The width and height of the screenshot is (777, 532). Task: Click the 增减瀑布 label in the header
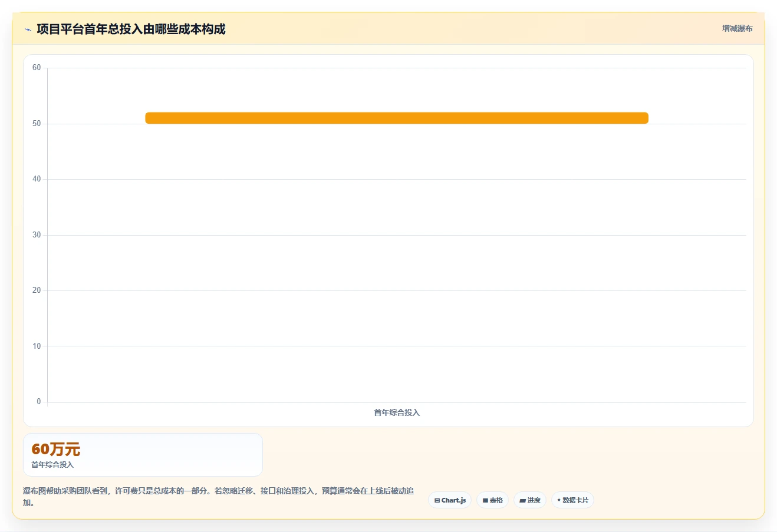pos(738,28)
